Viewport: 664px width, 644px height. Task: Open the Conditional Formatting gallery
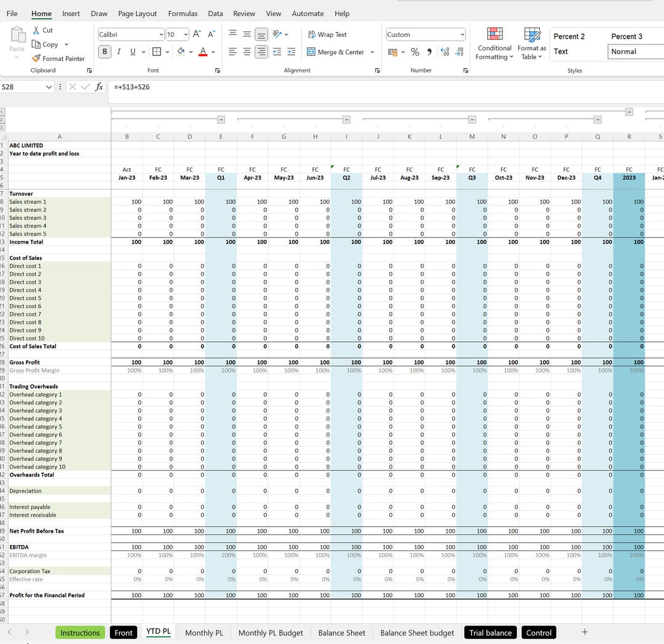coord(494,43)
